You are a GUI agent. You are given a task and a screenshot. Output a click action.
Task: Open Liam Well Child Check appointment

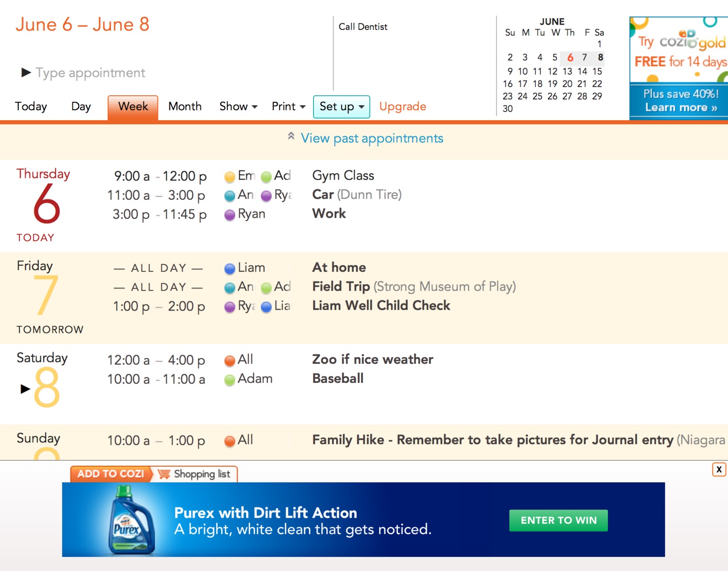point(381,306)
